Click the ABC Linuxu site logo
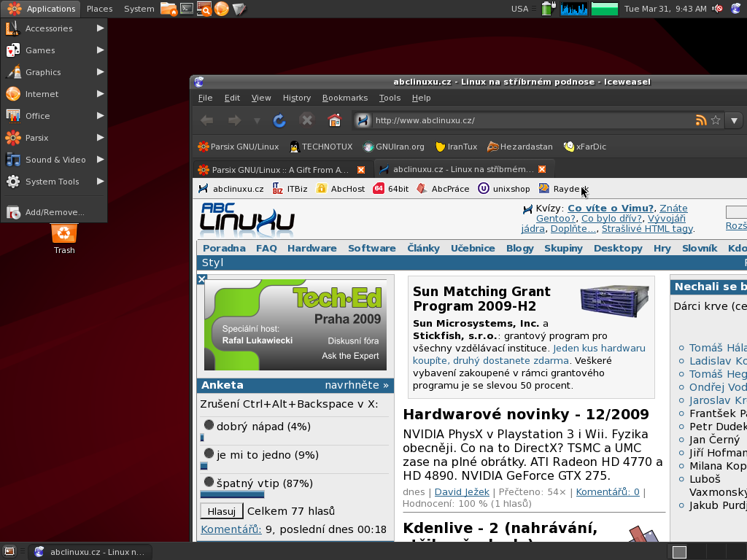The width and height of the screenshot is (747, 560). [247, 219]
